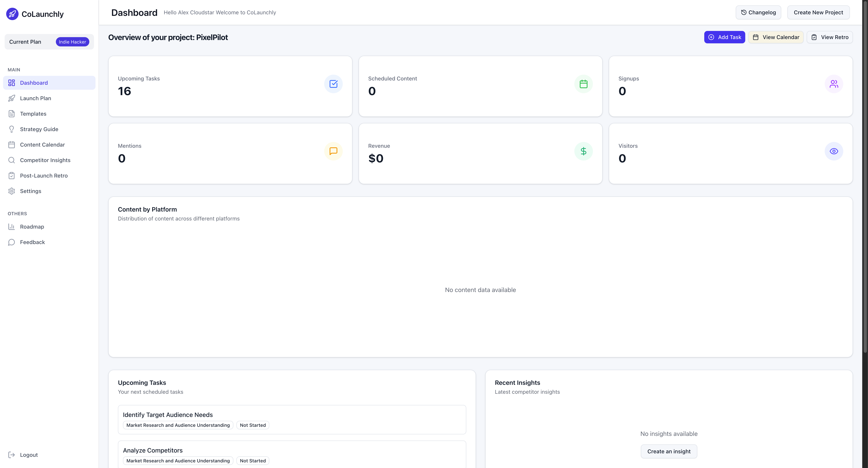Viewport: 868px width, 468px height.
Task: Log out using the Logout link
Action: [49, 455]
